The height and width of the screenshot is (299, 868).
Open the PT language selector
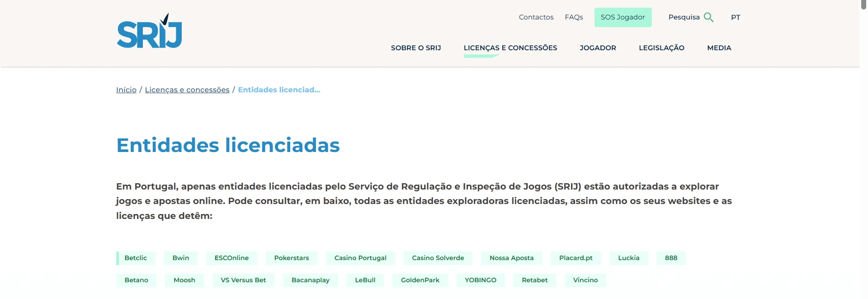click(736, 17)
